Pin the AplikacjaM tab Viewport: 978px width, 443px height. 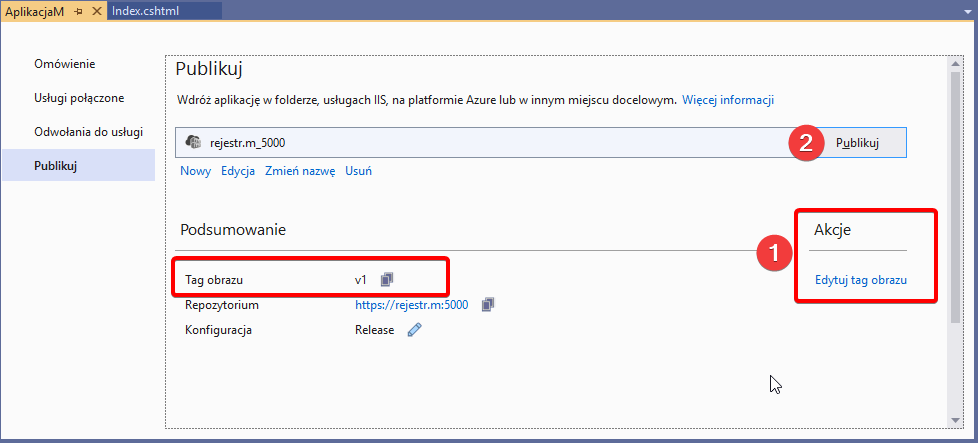tap(78, 10)
